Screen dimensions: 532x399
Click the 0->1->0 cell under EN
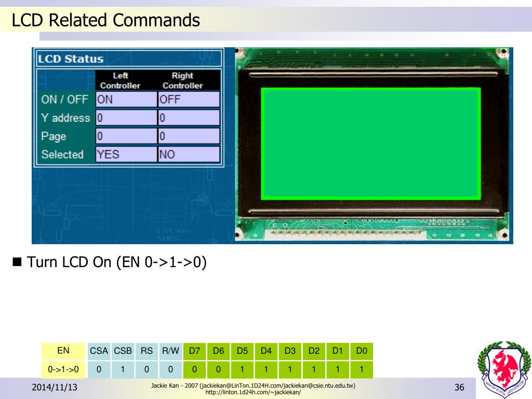63,369
